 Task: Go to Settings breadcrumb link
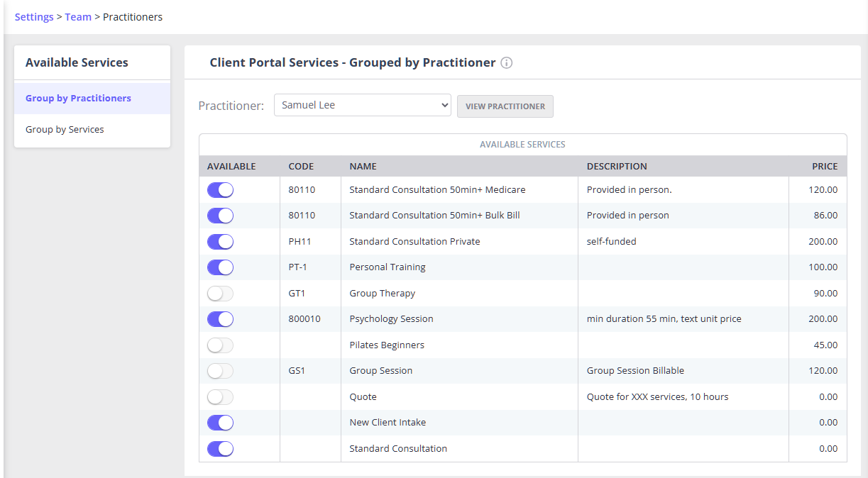[34, 17]
